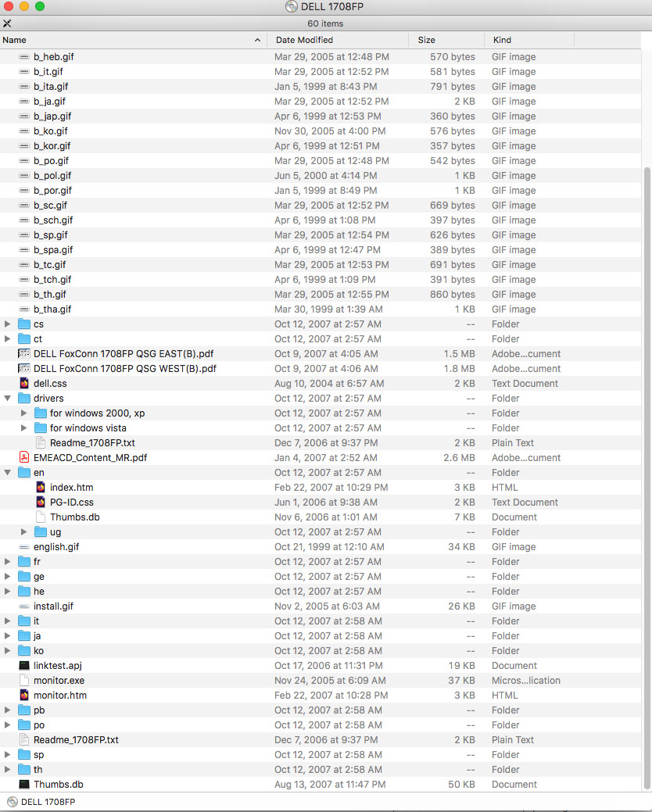Click the Thumbs.db icon in the bottom row
Screen dimensions: 652x812
pos(23,785)
